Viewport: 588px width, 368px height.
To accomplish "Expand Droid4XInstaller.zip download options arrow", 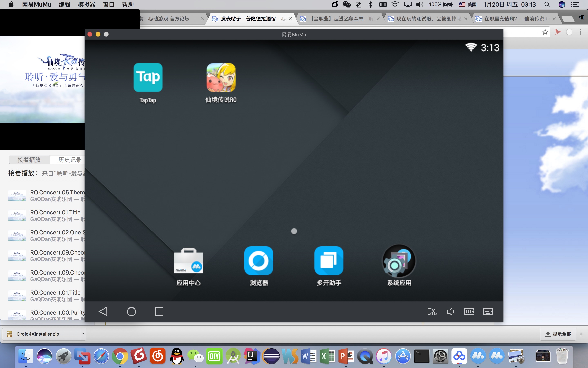I will pos(83,334).
